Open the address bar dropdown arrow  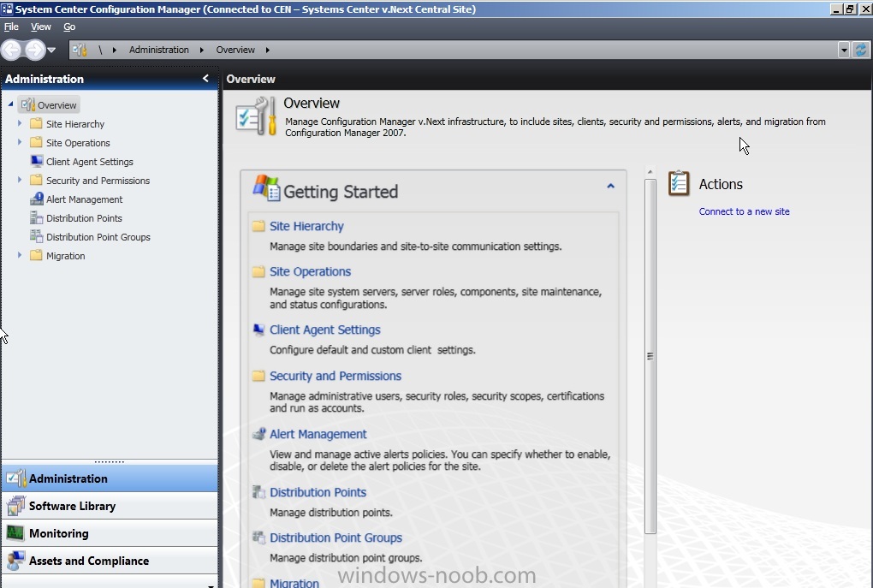tap(844, 50)
